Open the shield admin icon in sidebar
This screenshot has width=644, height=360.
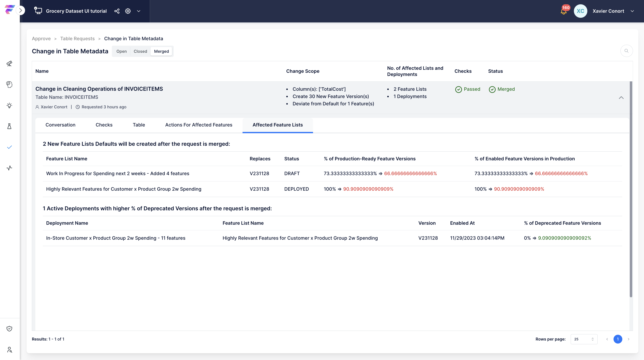[x=10, y=329]
